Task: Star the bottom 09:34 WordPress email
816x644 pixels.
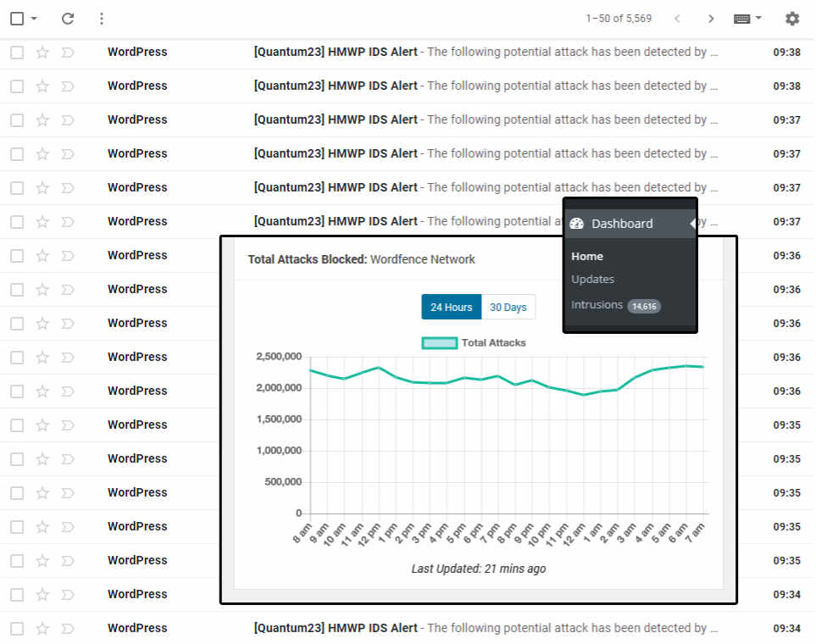Action: point(42,629)
